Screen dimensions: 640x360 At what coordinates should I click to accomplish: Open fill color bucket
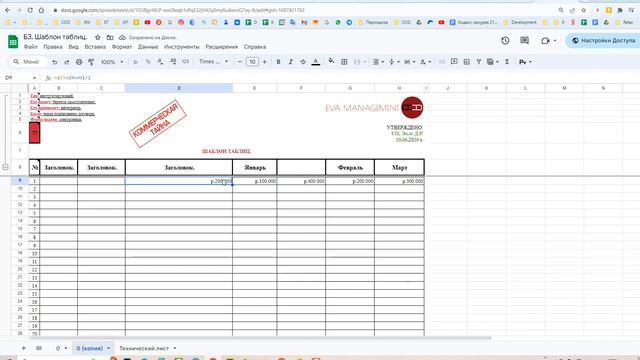click(331, 62)
